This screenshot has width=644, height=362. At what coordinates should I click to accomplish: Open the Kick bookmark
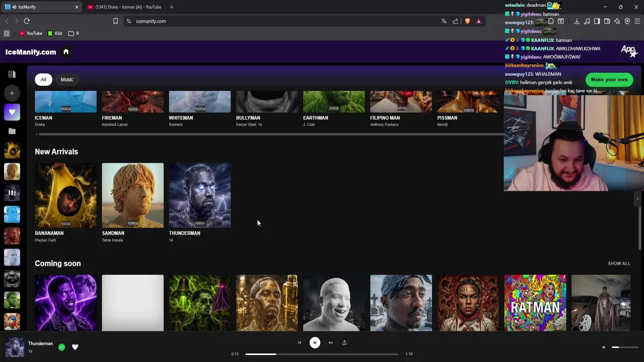point(55,33)
